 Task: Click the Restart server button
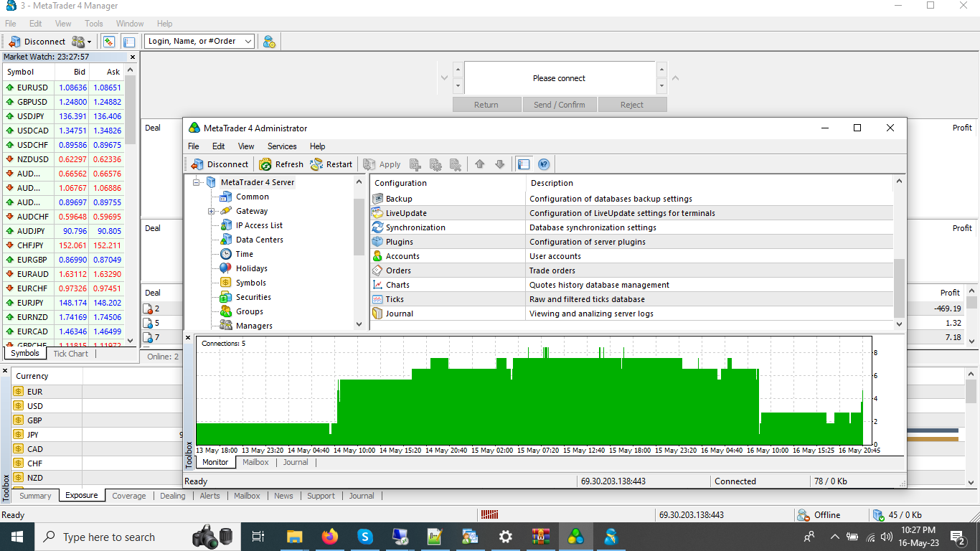[331, 164]
